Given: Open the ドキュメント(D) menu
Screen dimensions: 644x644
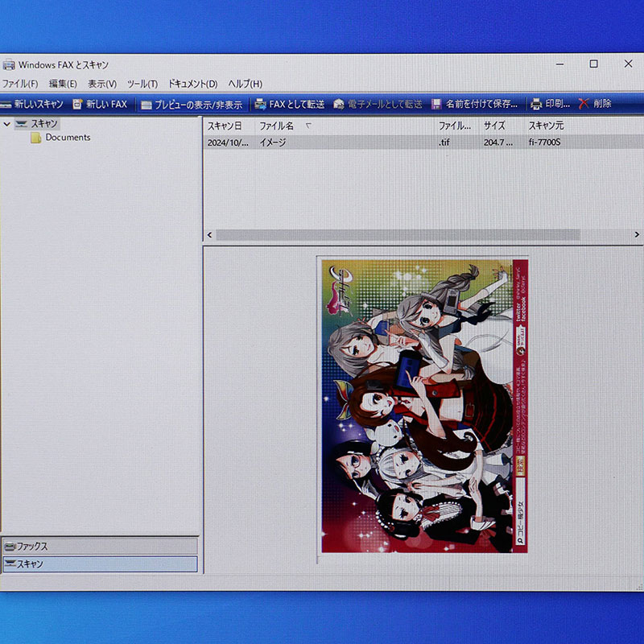Looking at the screenshot, I should click(x=192, y=84).
